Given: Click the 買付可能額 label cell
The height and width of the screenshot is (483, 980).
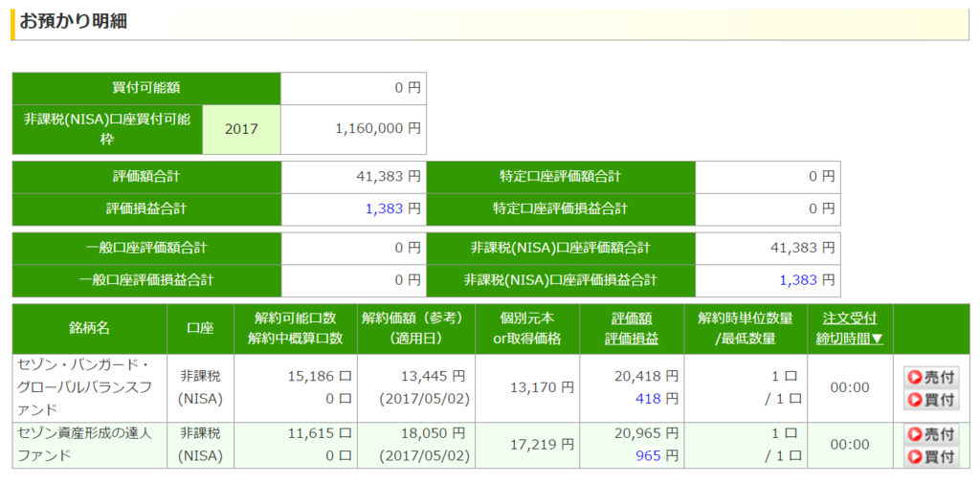Looking at the screenshot, I should click(x=146, y=88).
